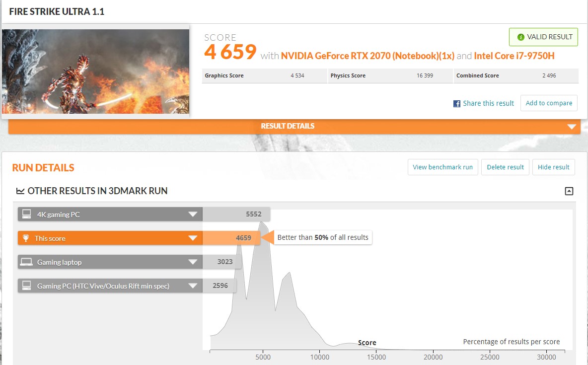Click the trophy icon on This score row
The width and height of the screenshot is (588, 365).
point(26,238)
